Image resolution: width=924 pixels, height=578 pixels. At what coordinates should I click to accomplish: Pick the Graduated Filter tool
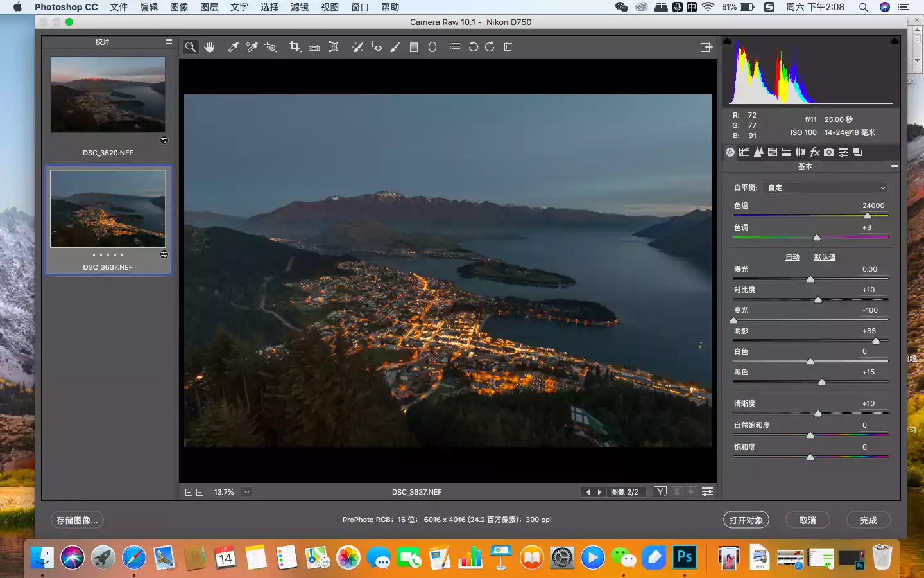pyautogui.click(x=414, y=47)
